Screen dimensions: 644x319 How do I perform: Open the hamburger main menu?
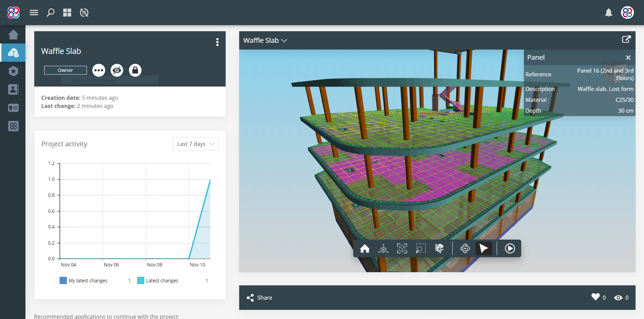click(34, 13)
